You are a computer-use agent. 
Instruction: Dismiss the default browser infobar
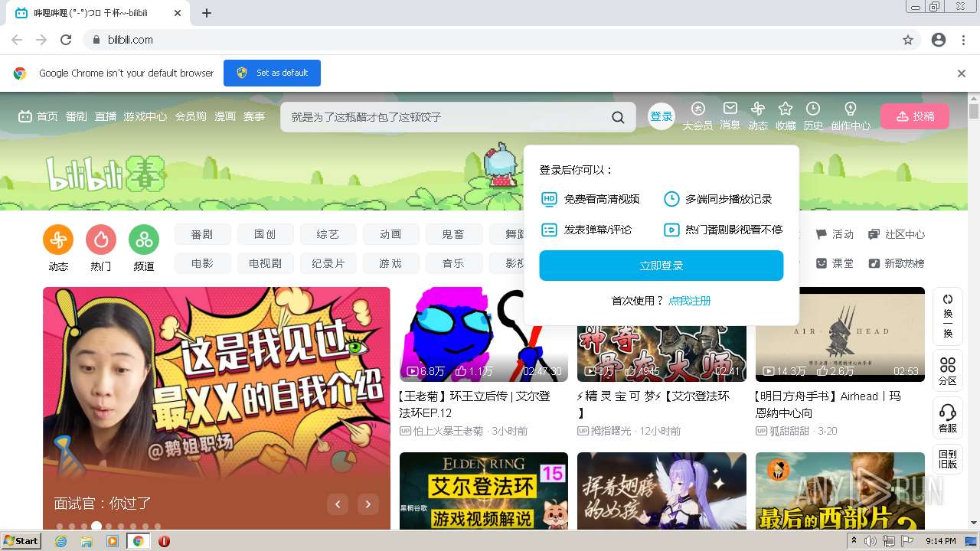click(x=962, y=73)
